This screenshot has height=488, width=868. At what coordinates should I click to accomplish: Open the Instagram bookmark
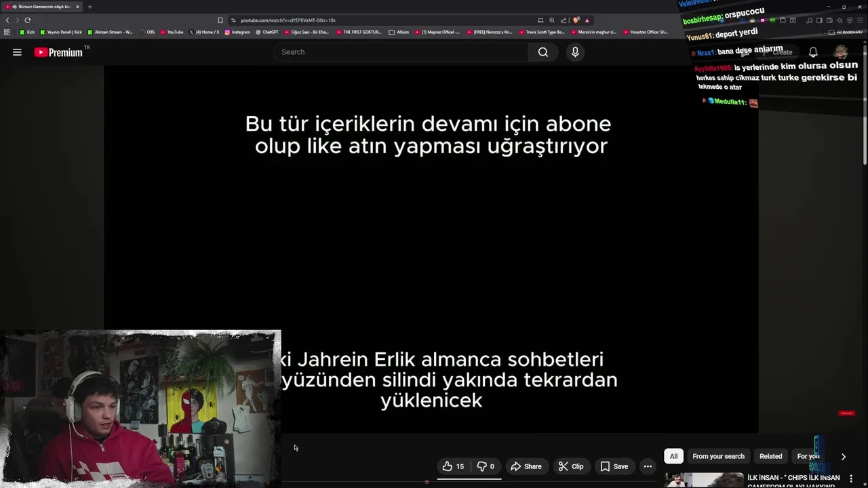[x=237, y=32]
